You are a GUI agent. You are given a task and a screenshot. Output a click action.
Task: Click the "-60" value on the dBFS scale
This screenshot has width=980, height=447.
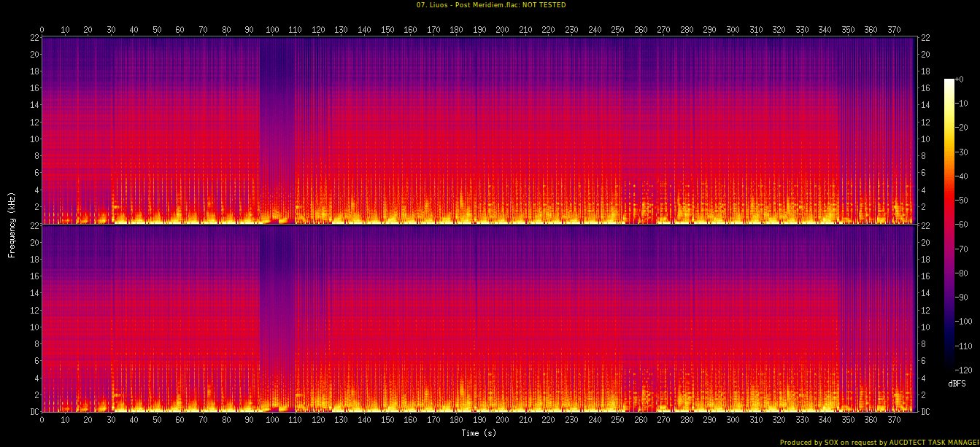(x=963, y=224)
